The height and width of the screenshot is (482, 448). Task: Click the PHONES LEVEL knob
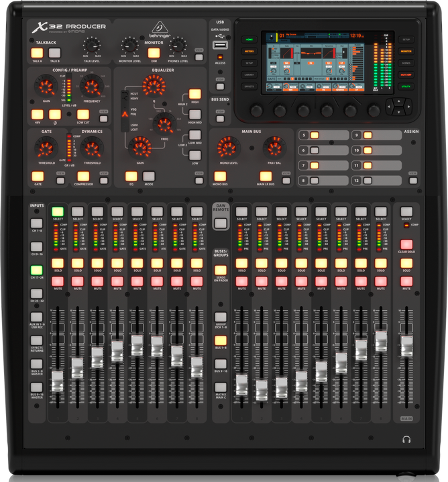(x=178, y=46)
